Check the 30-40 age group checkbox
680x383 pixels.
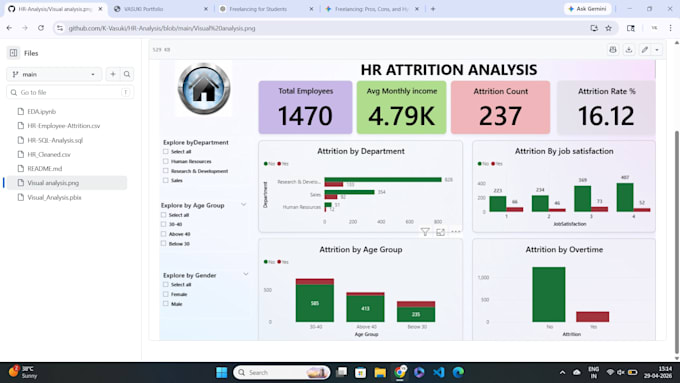coord(163,224)
